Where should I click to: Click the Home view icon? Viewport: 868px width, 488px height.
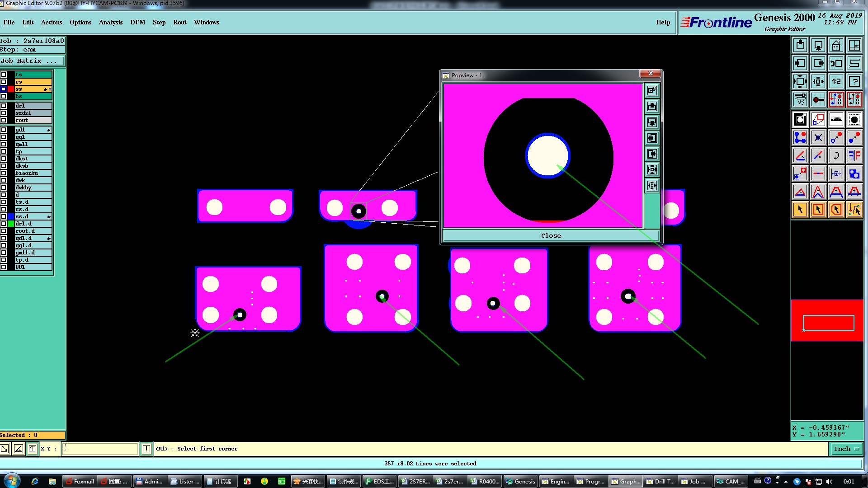tap(836, 45)
